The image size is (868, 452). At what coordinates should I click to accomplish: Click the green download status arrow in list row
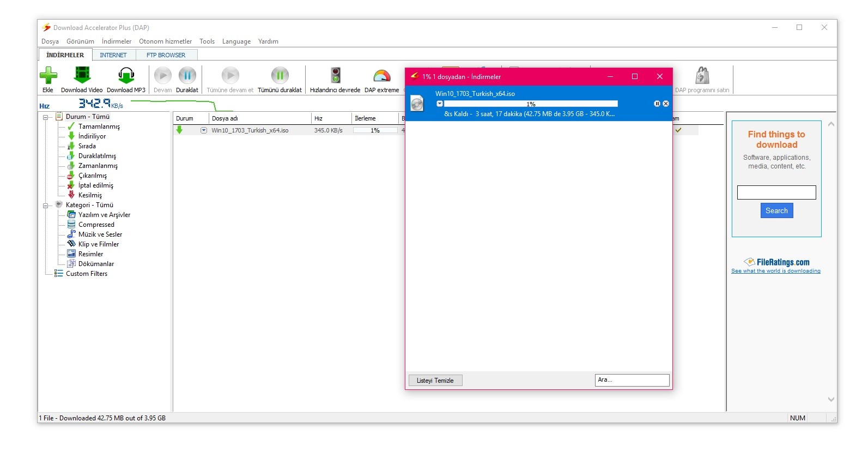pyautogui.click(x=179, y=130)
